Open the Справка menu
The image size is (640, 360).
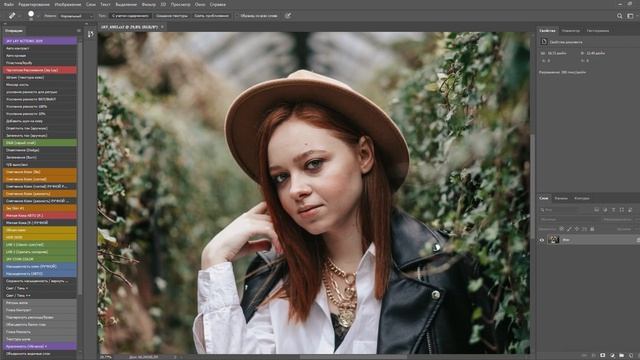[218, 4]
